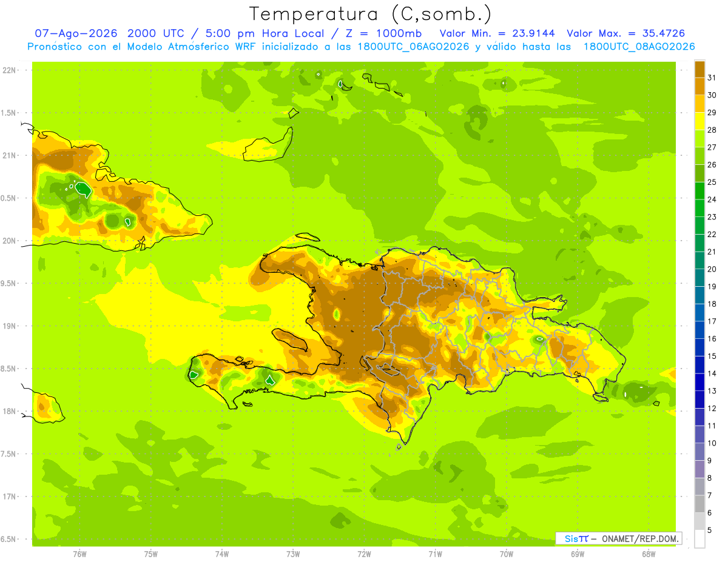Click the "68W" longitude label
728x562 pixels.
[649, 554]
